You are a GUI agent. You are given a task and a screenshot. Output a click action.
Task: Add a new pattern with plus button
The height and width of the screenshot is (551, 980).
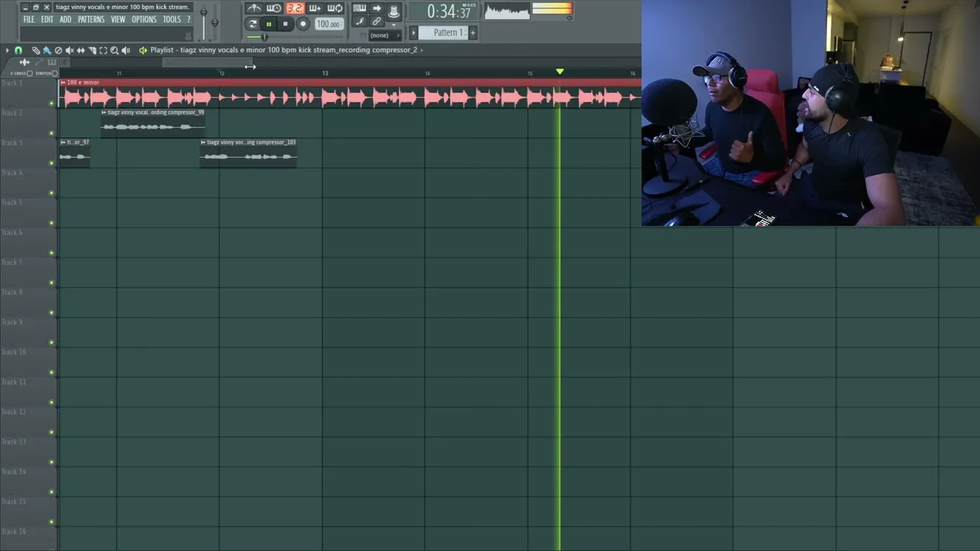(472, 33)
